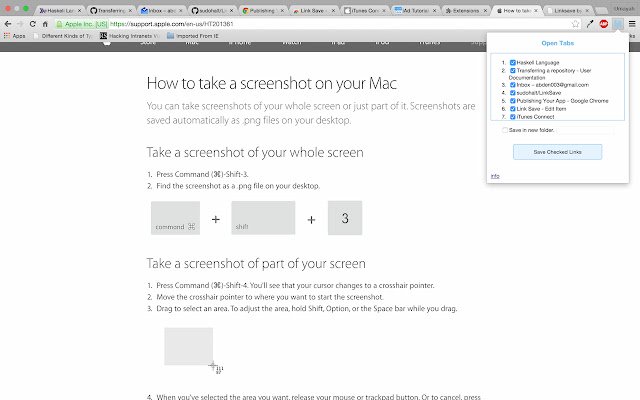This screenshot has width=640, height=400.
Task: Click the crosshair selection illustration
Action: click(193, 350)
